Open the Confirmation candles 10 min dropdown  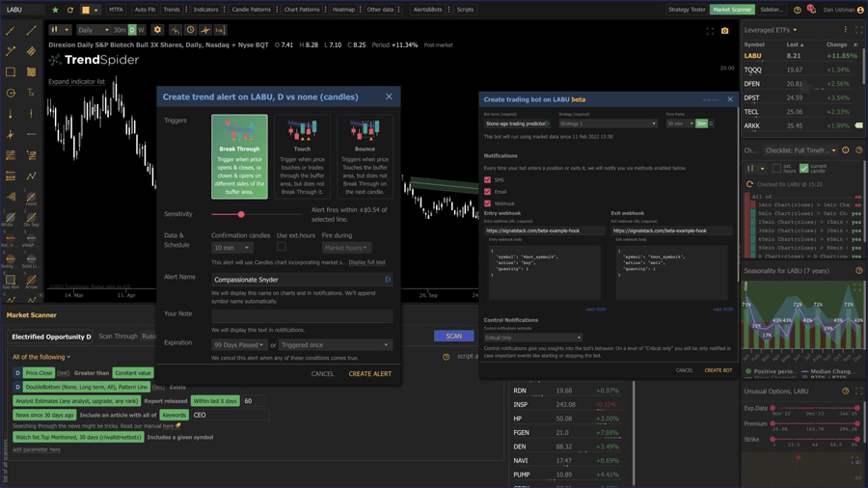pyautogui.click(x=231, y=248)
